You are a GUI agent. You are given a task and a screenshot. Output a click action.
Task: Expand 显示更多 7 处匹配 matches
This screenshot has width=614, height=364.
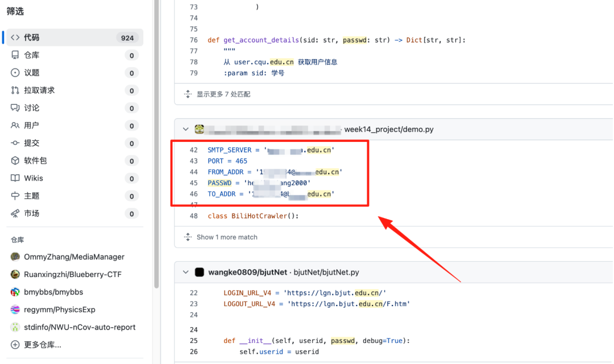223,94
